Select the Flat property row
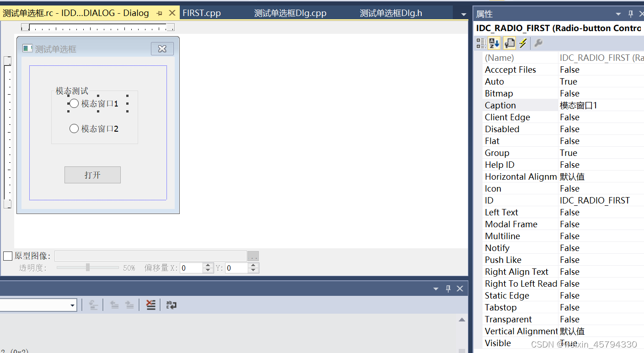The width and height of the screenshot is (644, 353). [x=563, y=141]
